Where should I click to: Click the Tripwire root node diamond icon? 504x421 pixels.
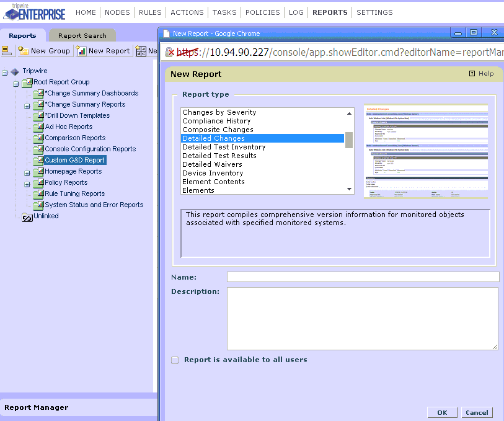coord(15,71)
